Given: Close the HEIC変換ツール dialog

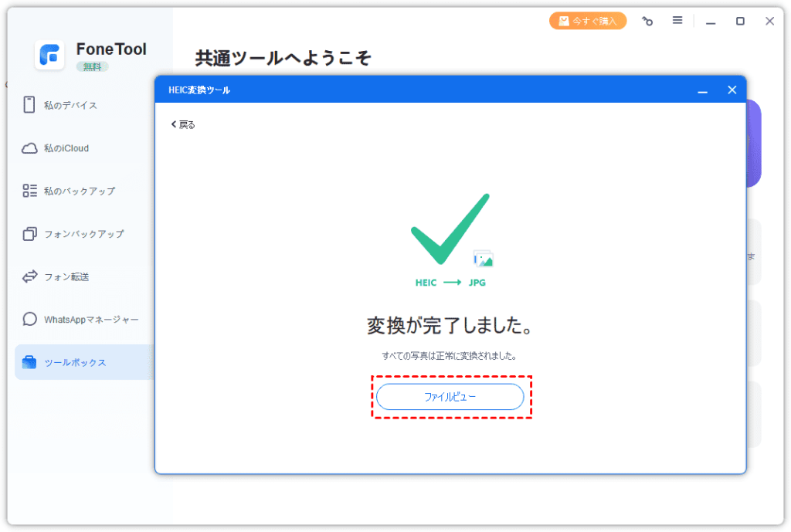Looking at the screenshot, I should pyautogui.click(x=732, y=90).
